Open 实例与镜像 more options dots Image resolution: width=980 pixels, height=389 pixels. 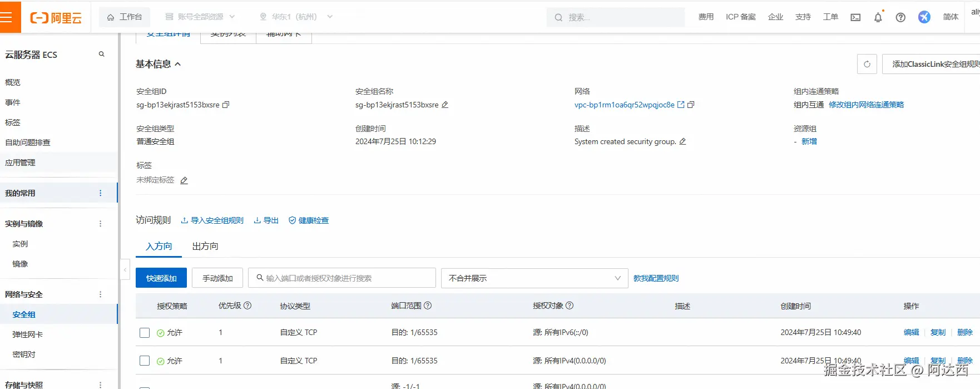coord(101,224)
